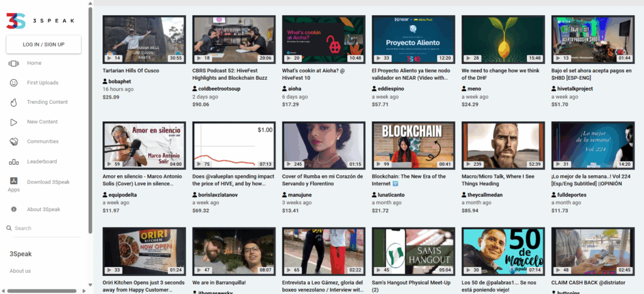Click user icon beside aioha
The width and height of the screenshot is (644, 294).
(x=285, y=89)
